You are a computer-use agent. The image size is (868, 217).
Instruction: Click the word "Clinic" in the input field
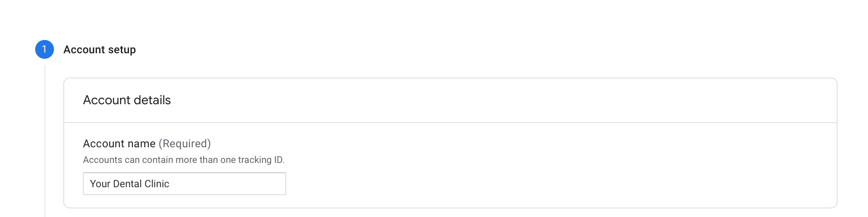pos(157,184)
